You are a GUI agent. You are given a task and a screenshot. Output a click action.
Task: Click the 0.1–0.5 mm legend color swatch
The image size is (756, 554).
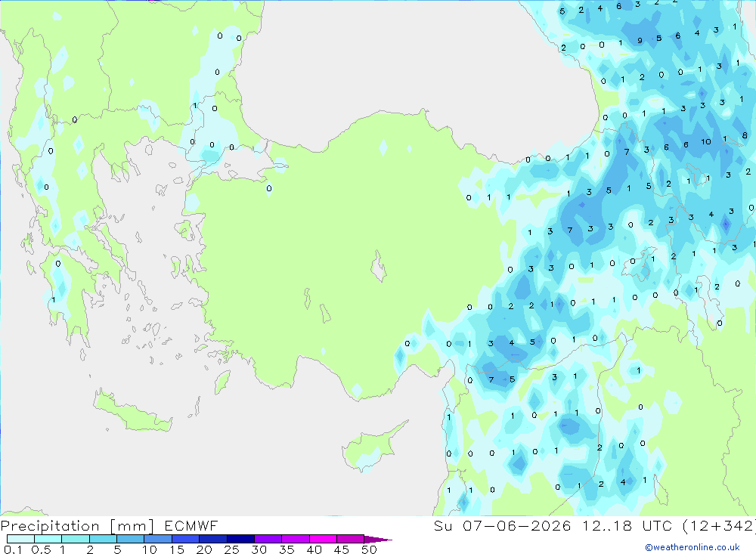pos(20,539)
